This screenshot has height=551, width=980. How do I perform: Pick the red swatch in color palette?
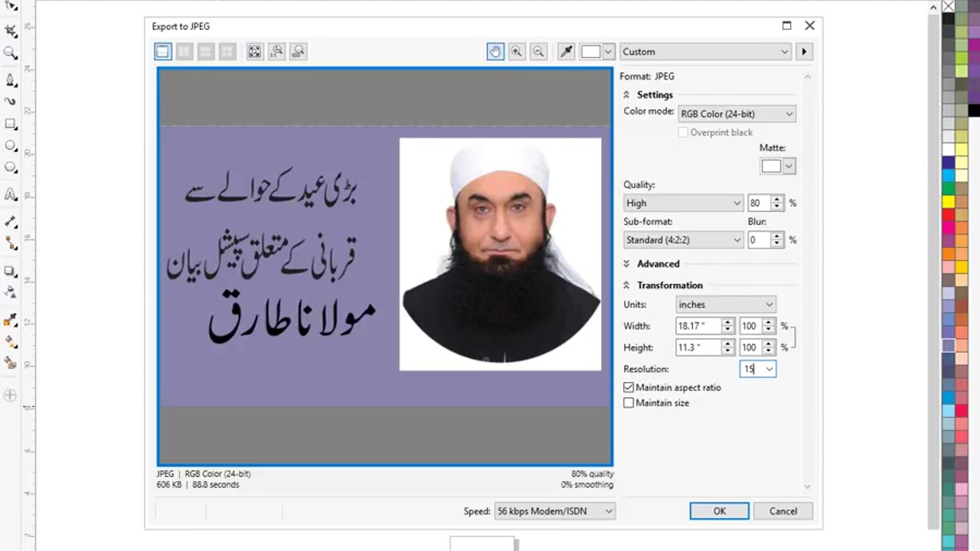pos(949,215)
